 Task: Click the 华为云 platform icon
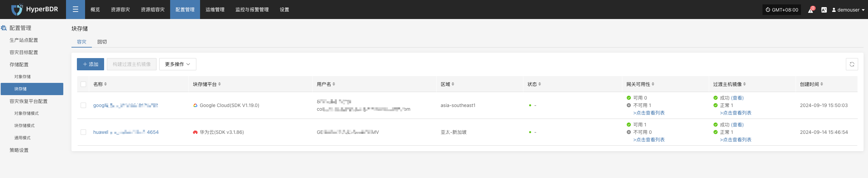coord(195,132)
